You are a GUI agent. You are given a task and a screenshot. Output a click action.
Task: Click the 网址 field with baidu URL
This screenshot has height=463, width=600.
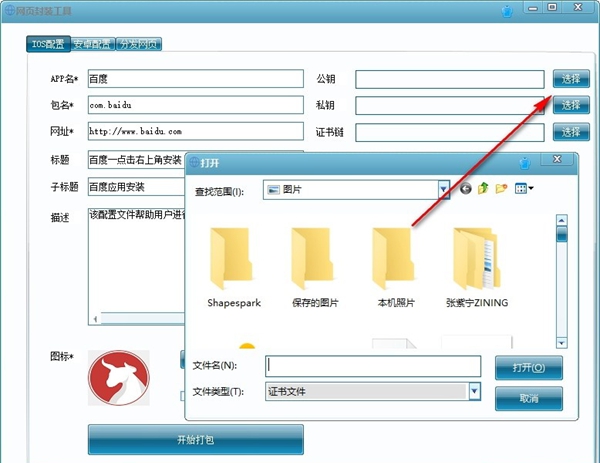[196, 131]
